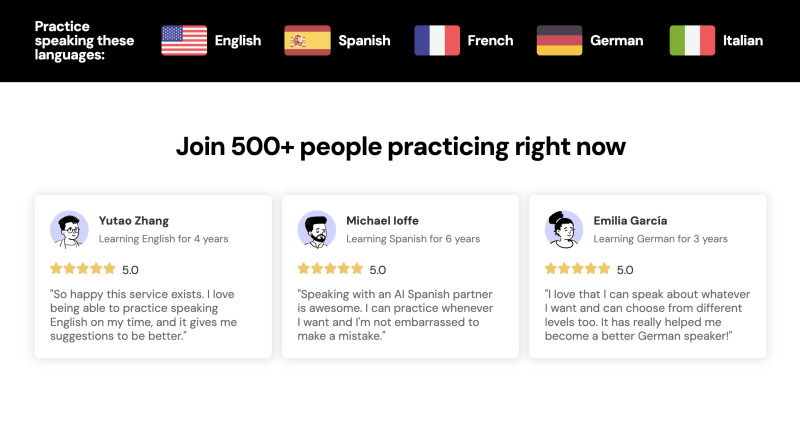Click the five-star rating in Yutao Zhang's review

click(83, 268)
